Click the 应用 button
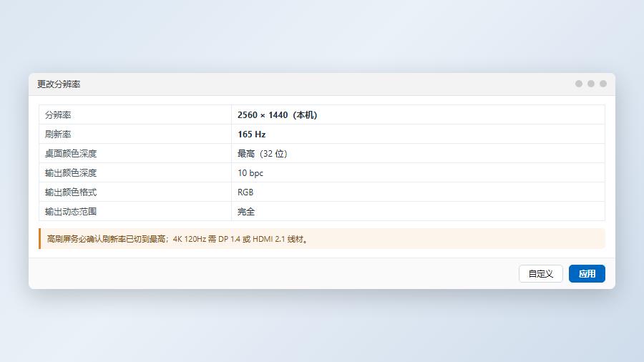The height and width of the screenshot is (362, 644). tap(587, 274)
